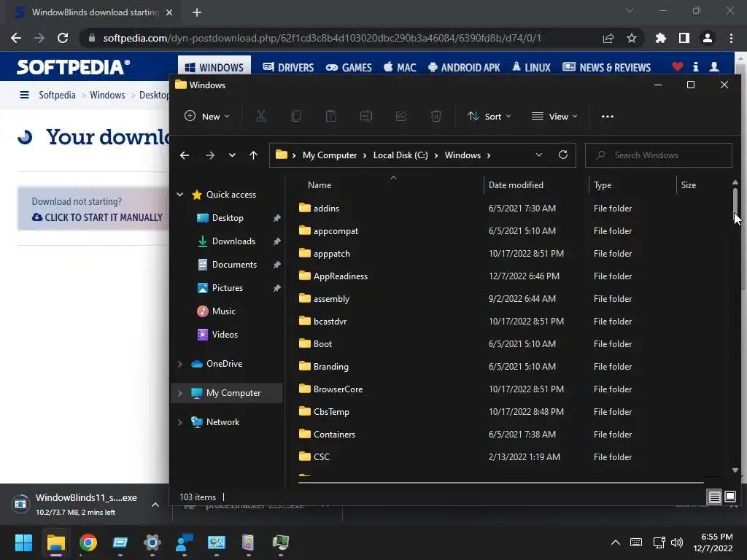
Task: Open the Softpedia GAMES tab
Action: [x=349, y=67]
